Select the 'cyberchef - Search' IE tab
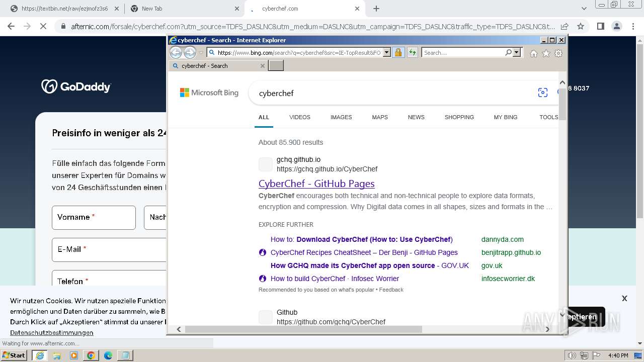The width and height of the screenshot is (644, 362). (x=218, y=66)
